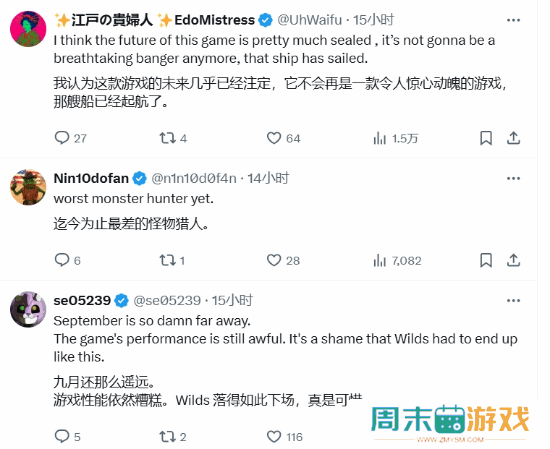
Task: Open more options for Nin10dofan tweet
Action: (513, 179)
